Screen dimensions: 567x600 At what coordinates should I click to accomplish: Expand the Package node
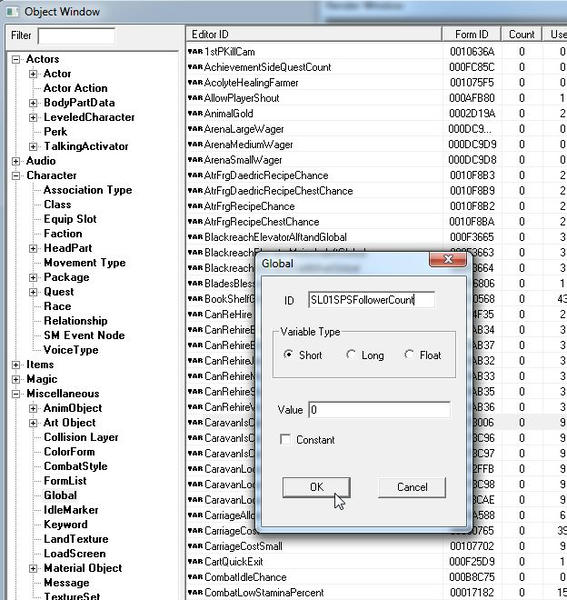point(33,277)
